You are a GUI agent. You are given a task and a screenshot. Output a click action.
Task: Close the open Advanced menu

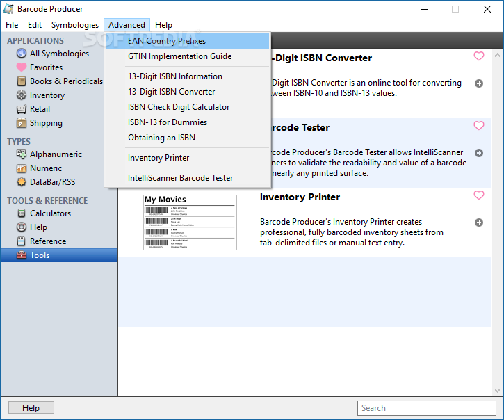[127, 25]
